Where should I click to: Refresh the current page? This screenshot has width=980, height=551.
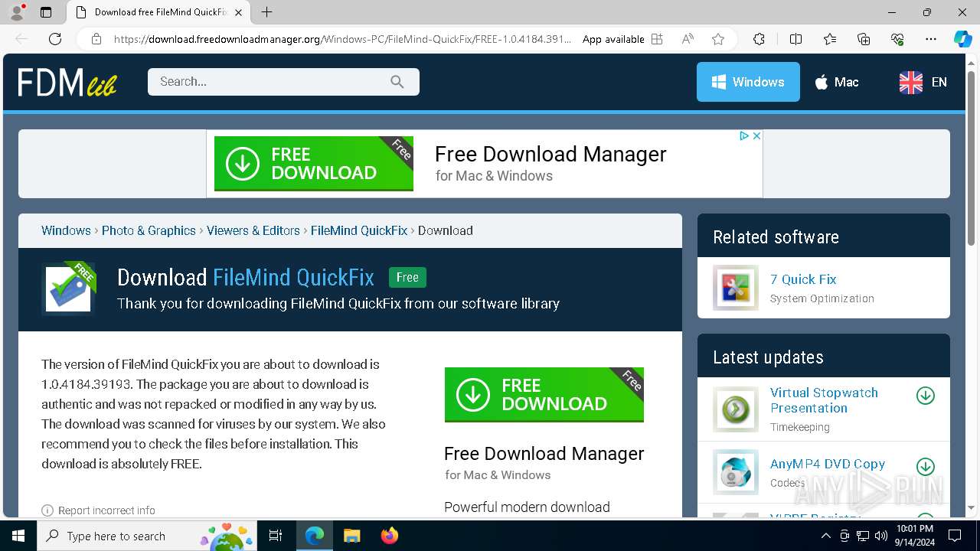[55, 39]
